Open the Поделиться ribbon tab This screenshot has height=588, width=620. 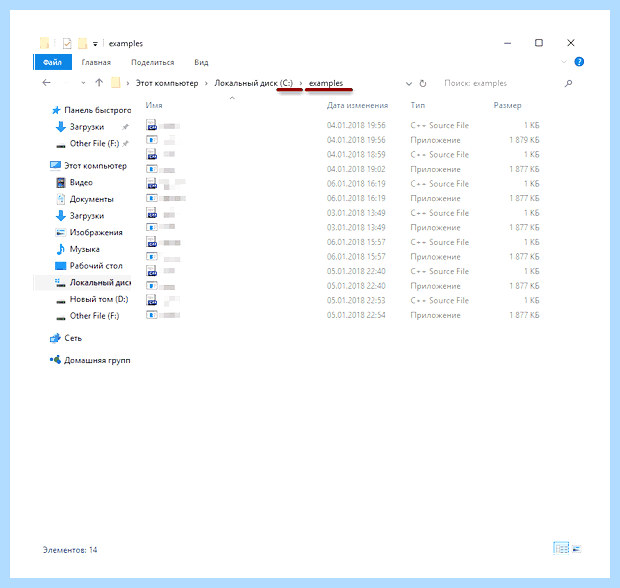click(153, 62)
